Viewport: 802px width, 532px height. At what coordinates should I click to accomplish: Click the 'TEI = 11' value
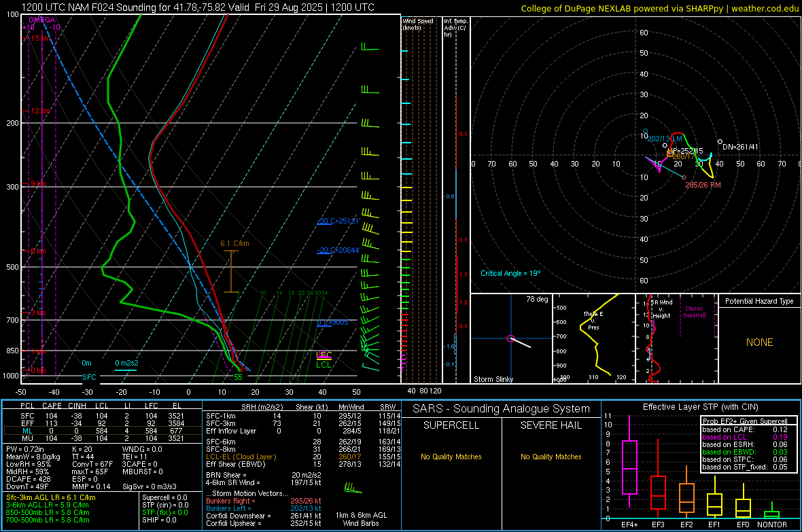[x=135, y=457]
